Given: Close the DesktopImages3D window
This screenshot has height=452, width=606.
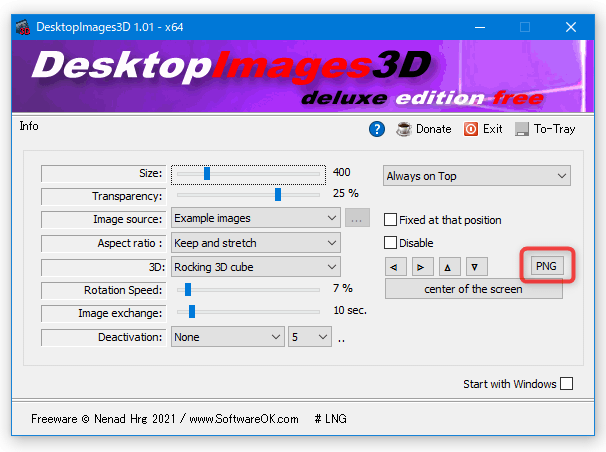Looking at the screenshot, I should (x=571, y=27).
